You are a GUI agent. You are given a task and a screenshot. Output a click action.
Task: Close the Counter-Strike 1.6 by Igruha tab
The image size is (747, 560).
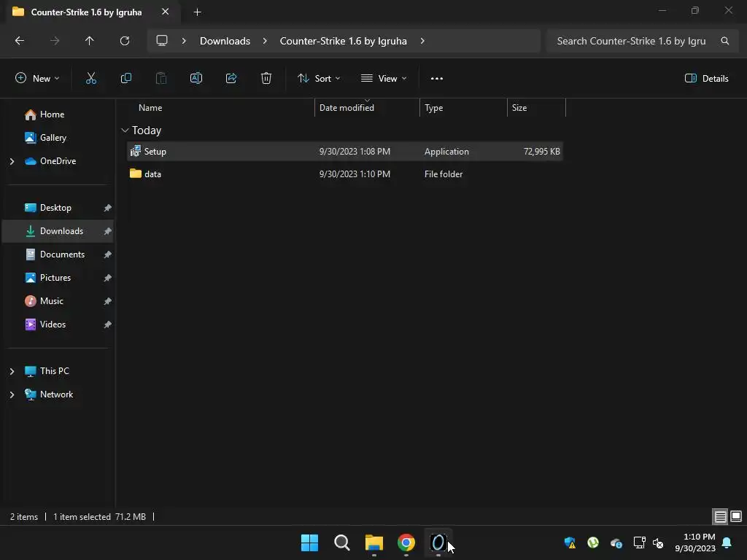click(166, 12)
